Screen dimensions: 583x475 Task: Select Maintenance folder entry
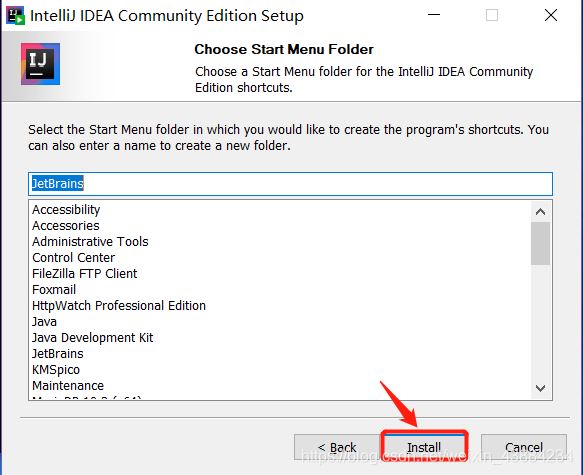[68, 385]
